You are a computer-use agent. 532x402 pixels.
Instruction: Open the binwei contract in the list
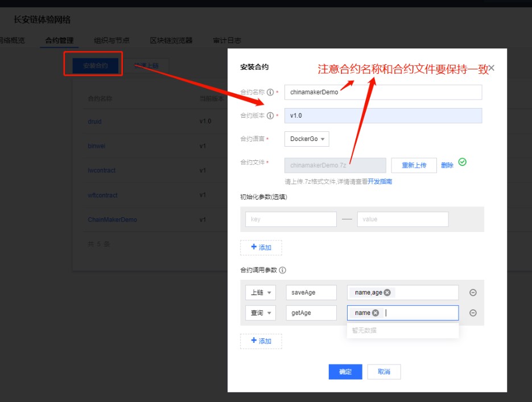[96, 146]
